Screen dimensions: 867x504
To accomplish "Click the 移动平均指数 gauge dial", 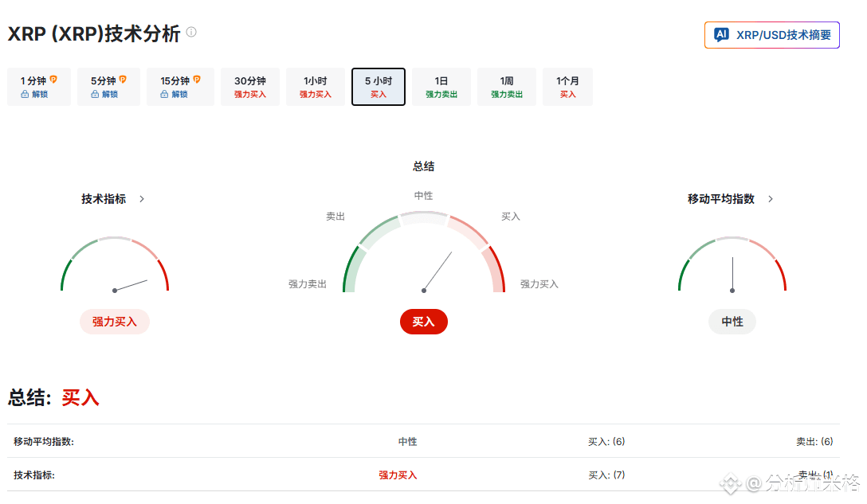I will (x=732, y=264).
